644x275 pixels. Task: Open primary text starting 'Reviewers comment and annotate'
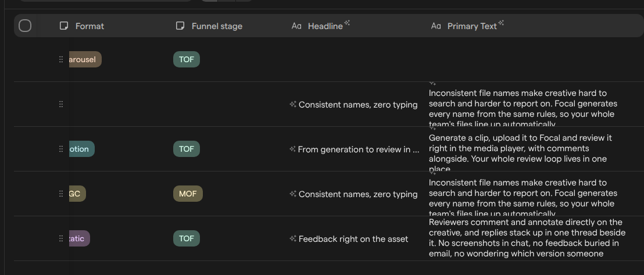click(527, 238)
